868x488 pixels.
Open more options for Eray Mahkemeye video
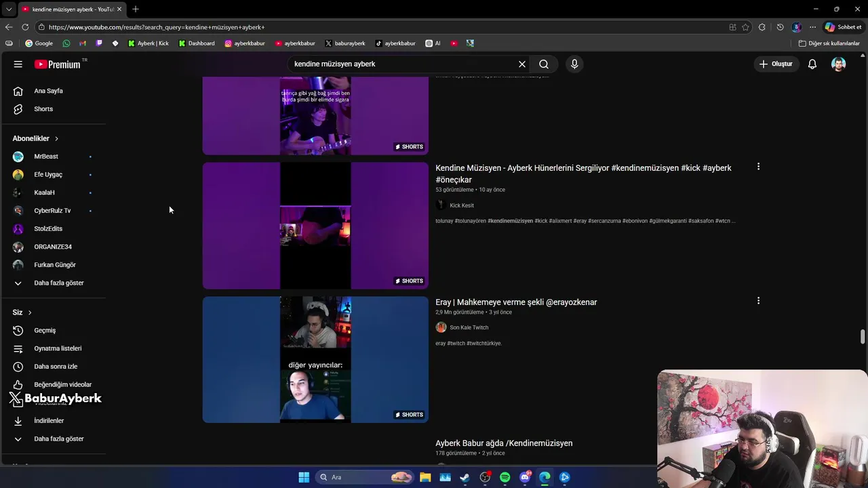click(758, 301)
